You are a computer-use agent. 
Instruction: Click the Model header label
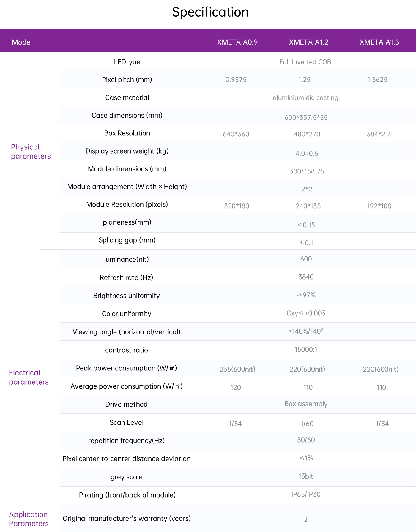[x=22, y=42]
